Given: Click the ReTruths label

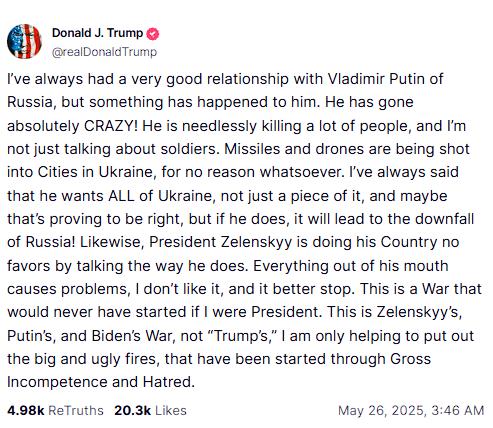Looking at the screenshot, I should tap(76, 411).
